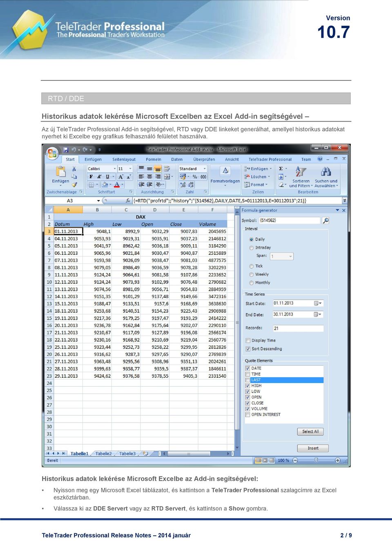Open the round Office button menu
Viewport: 392px width, 541px height.
52,153
